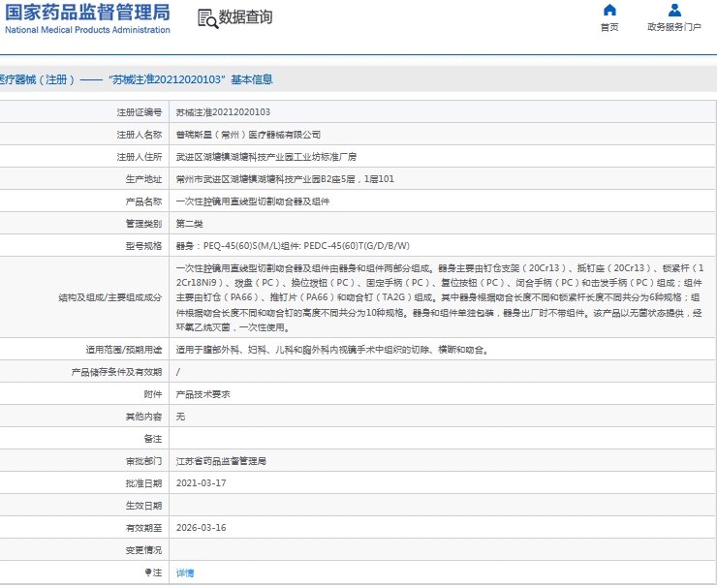Click product name 一次性腔镜用直线型切割吻合器及组件

[253, 201]
